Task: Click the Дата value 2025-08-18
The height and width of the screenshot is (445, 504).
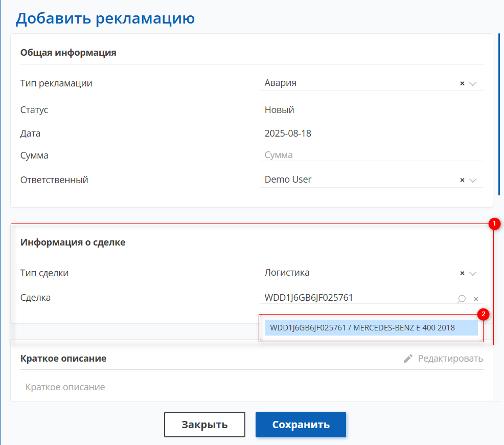Action: [x=288, y=133]
